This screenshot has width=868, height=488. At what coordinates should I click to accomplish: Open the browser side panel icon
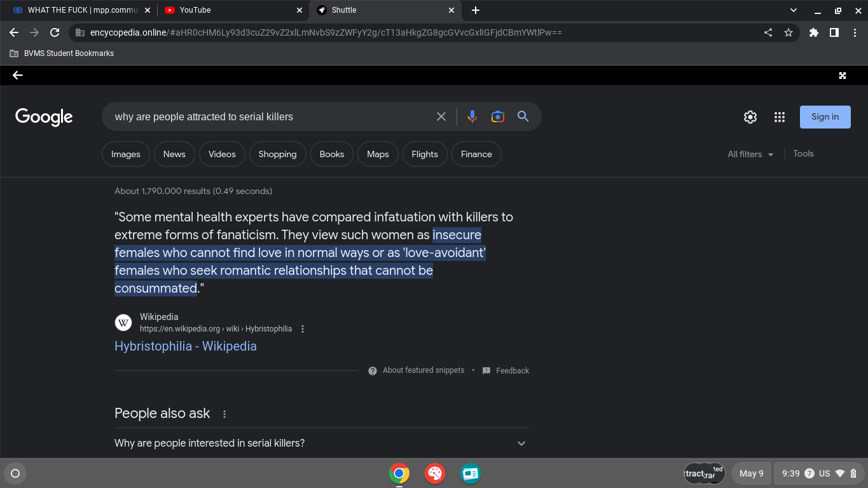click(834, 32)
